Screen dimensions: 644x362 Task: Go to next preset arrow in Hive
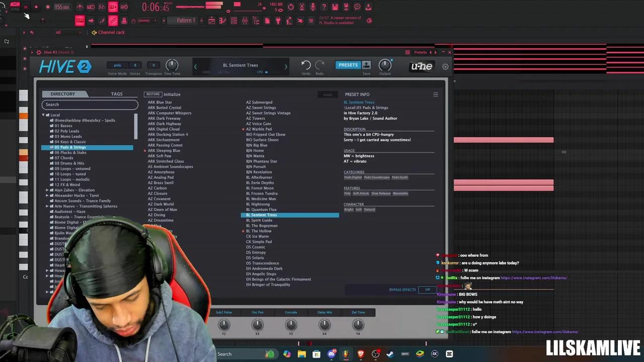[286, 66]
